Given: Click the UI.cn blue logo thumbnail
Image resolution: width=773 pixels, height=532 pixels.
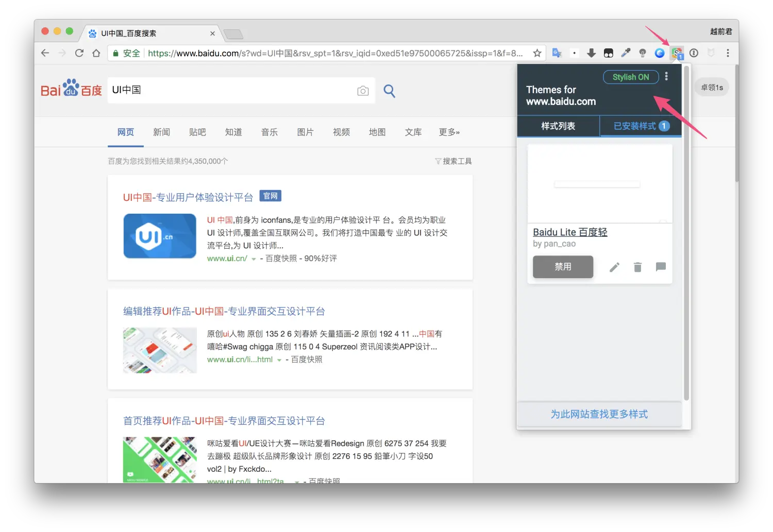Looking at the screenshot, I should 160,236.
